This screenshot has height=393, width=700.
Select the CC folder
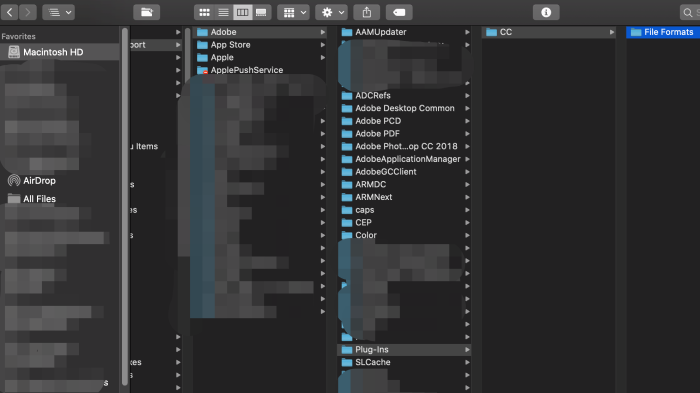tap(550, 32)
